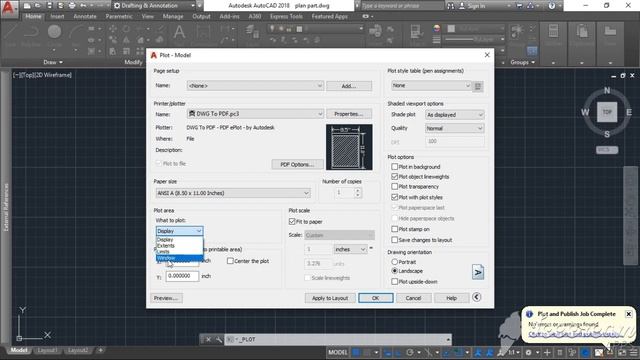Check Save changes to layout

(x=394, y=240)
